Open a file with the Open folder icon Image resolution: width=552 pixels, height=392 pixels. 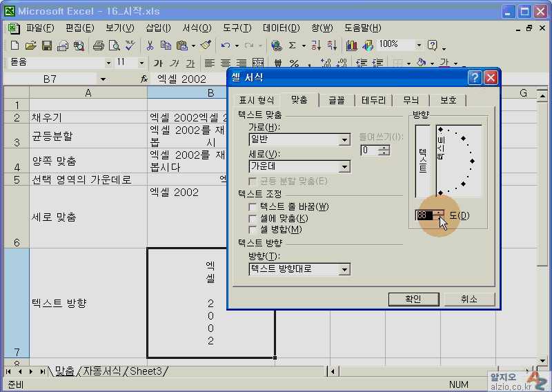(30, 46)
